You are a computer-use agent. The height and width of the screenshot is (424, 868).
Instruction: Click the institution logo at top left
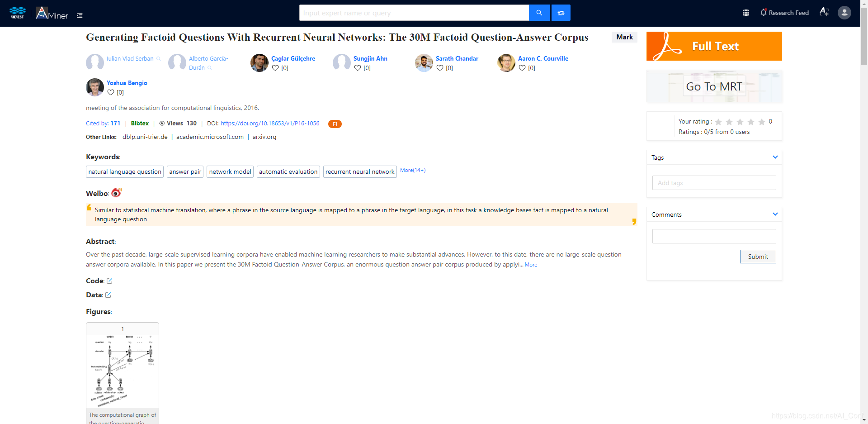[18, 13]
